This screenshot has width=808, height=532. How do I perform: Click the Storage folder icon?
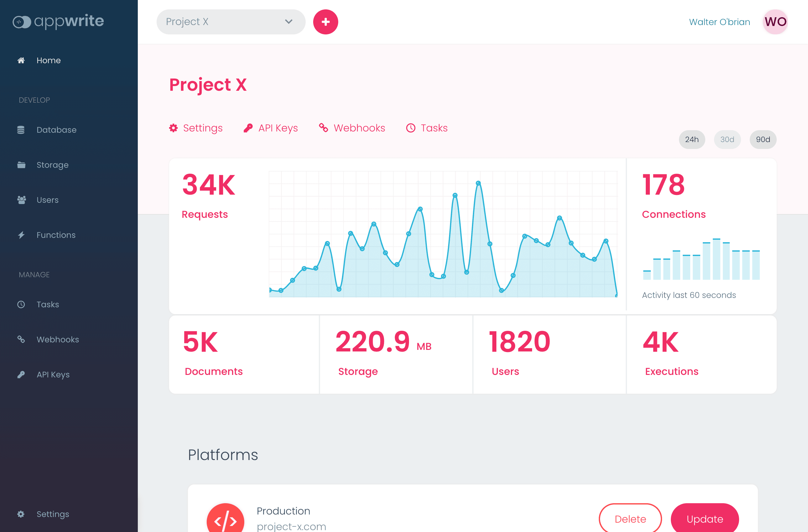[x=21, y=165]
